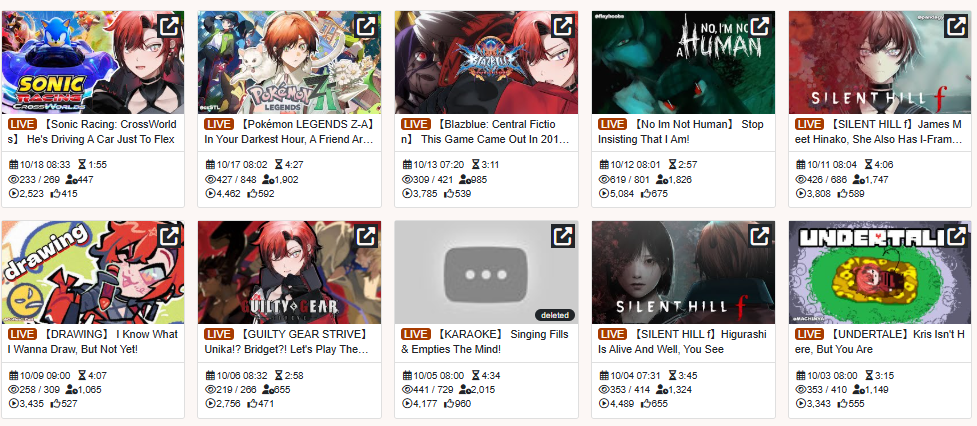The width and height of the screenshot is (977, 426).
Task: Open external link on SILENT HILL f Higurashi card
Action: tap(760, 236)
